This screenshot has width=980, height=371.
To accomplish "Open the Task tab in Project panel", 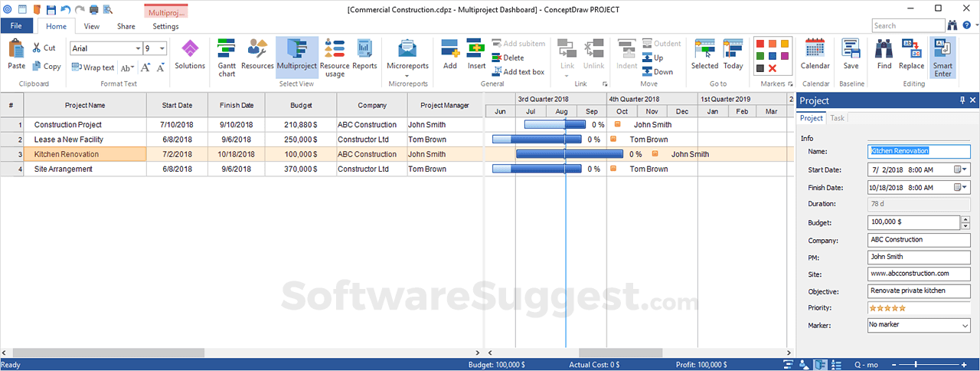I will click(x=838, y=118).
